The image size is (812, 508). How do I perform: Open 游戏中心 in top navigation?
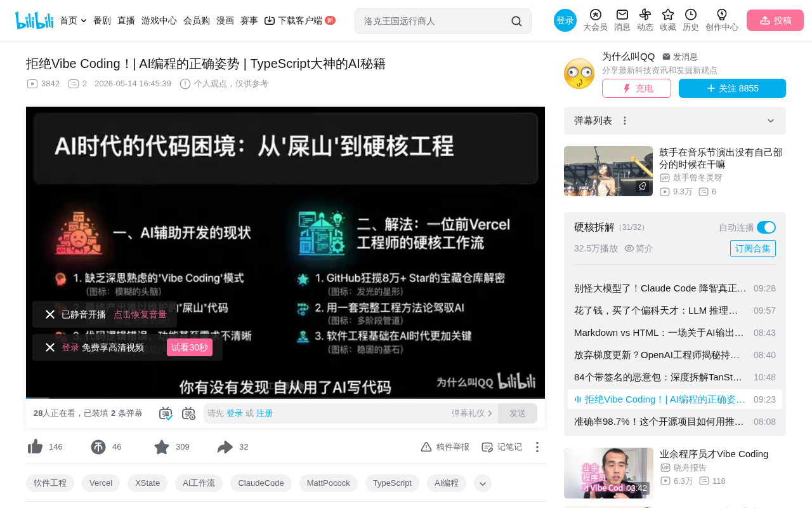pyautogui.click(x=159, y=20)
